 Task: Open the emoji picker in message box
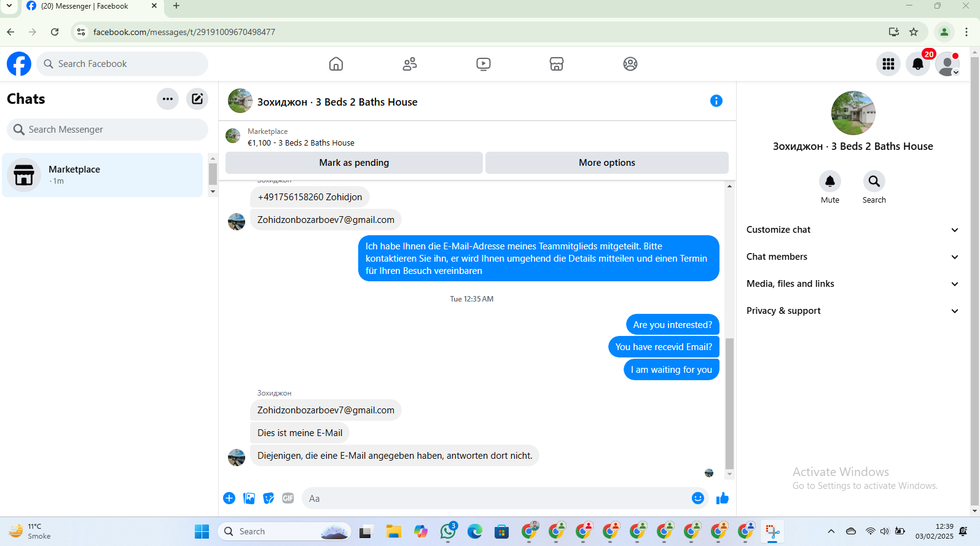[698, 498]
